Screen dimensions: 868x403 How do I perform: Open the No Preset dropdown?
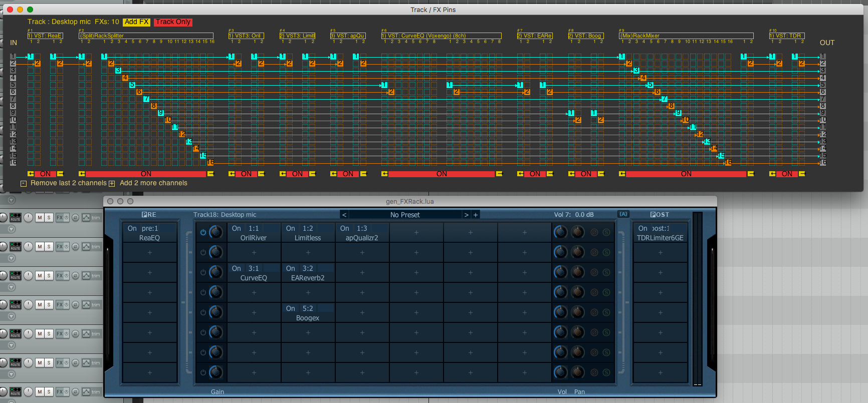tap(405, 215)
